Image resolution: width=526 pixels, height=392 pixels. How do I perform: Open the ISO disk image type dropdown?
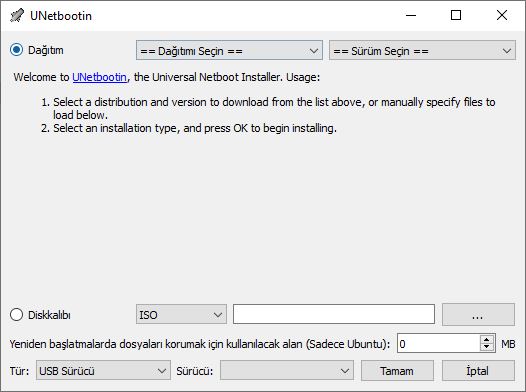[x=181, y=315]
